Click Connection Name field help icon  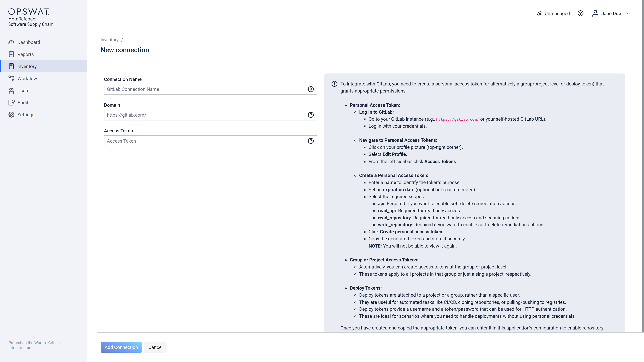coord(310,89)
